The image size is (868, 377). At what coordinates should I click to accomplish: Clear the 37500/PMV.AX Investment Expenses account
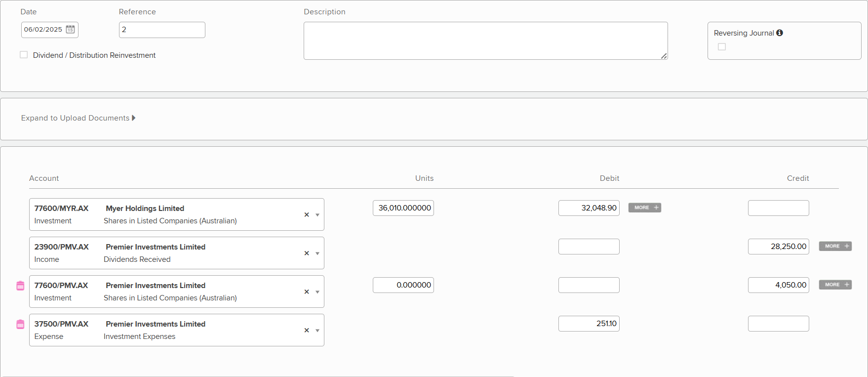coord(307,330)
